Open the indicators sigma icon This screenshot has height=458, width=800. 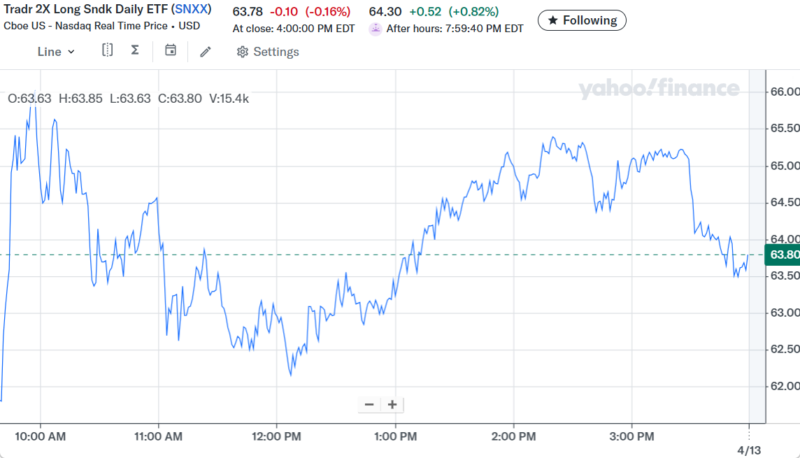click(135, 51)
